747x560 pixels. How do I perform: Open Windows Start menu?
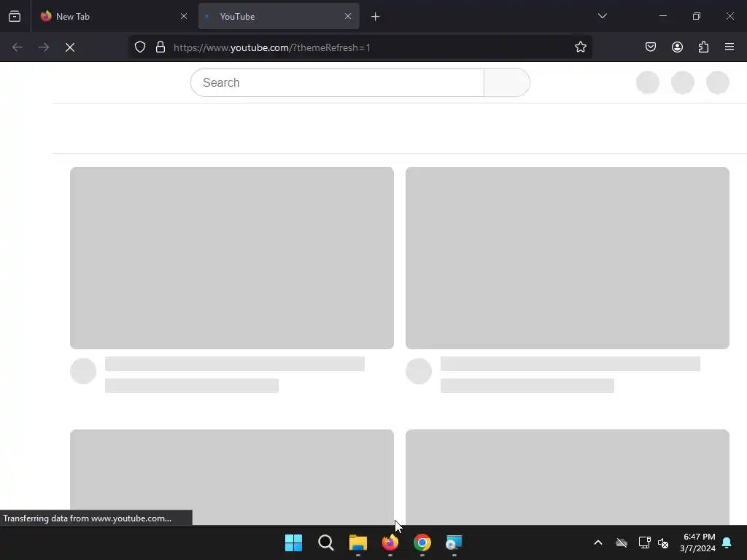293,542
